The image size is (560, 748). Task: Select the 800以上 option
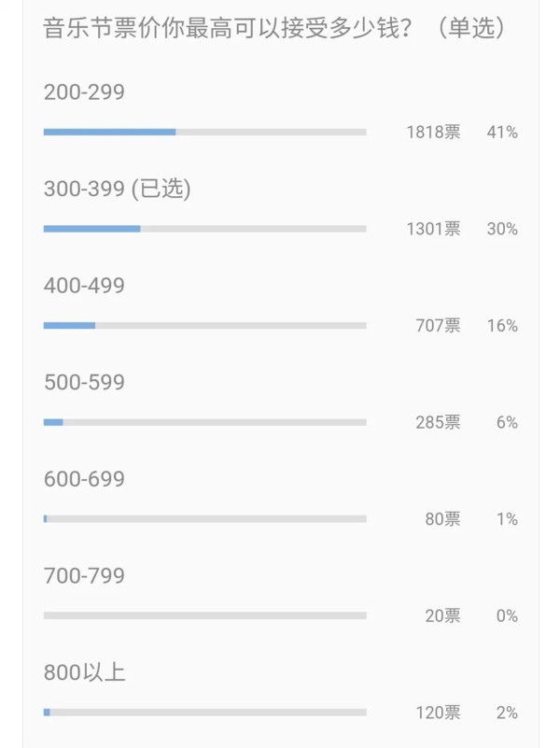tap(84, 672)
